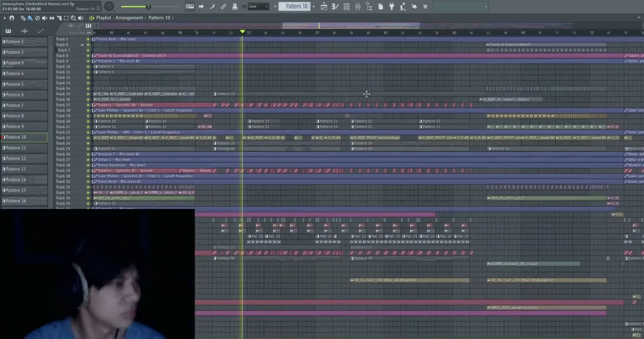Toggle the mute light on Track 15
Image resolution: width=644 pixels, height=339 pixels.
tap(88, 94)
